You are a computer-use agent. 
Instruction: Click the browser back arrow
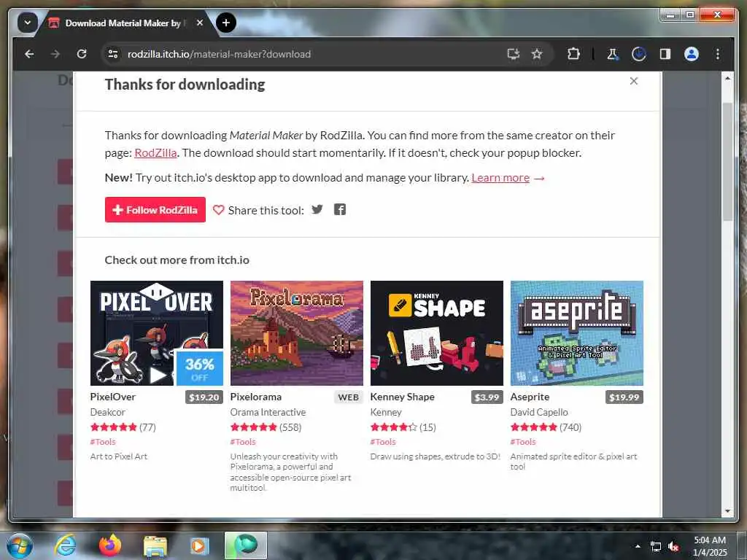(29, 54)
